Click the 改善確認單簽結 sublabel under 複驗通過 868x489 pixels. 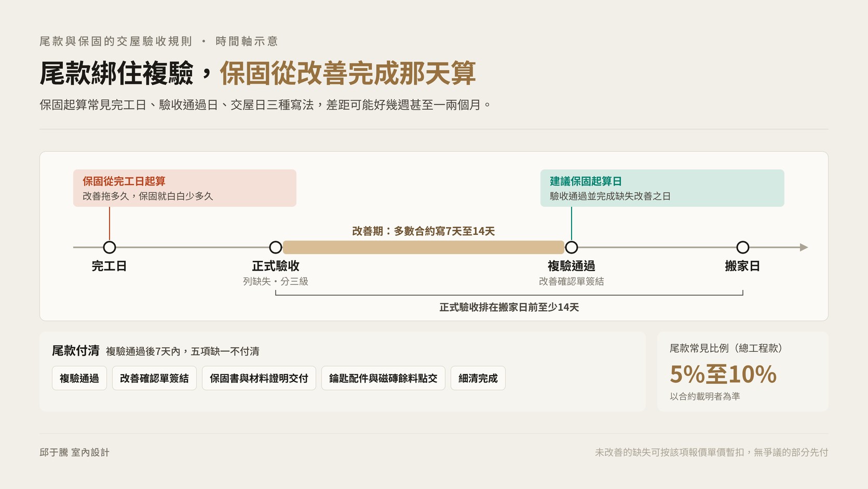point(572,281)
